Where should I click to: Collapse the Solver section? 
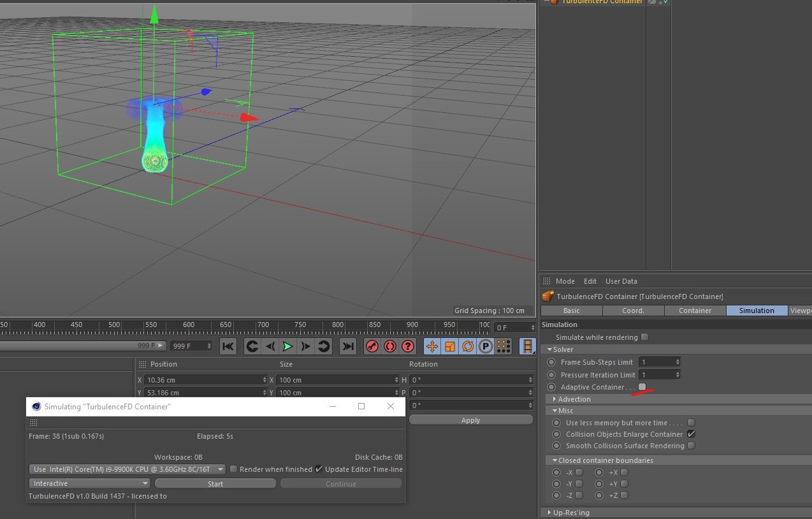coord(550,349)
